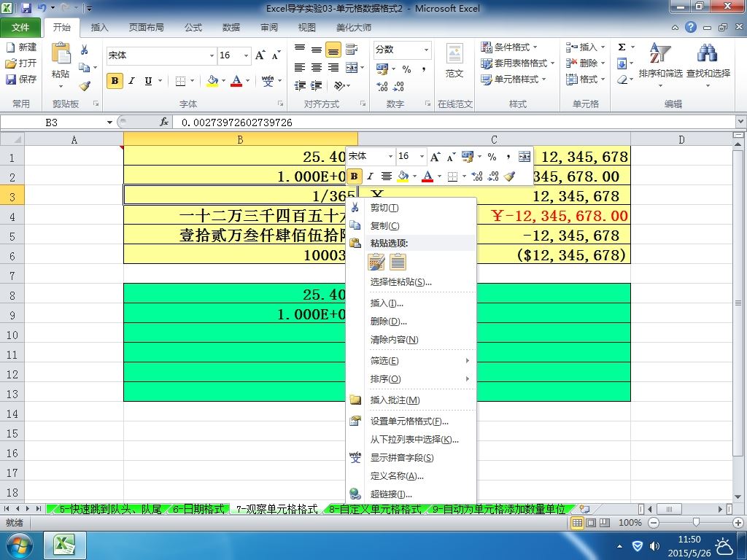Open the mini toolbar font size dropdown

coord(422,156)
